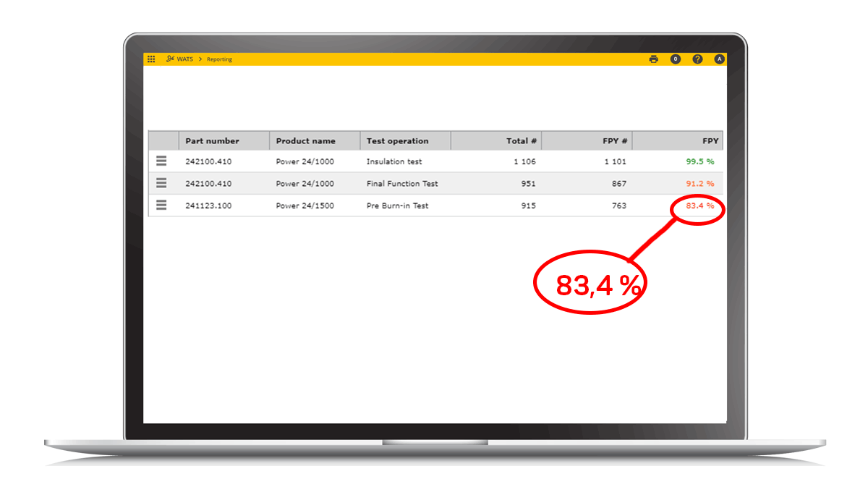Click the WATS logo in top bar
Viewport: 868px width, 487px height.
179,59
